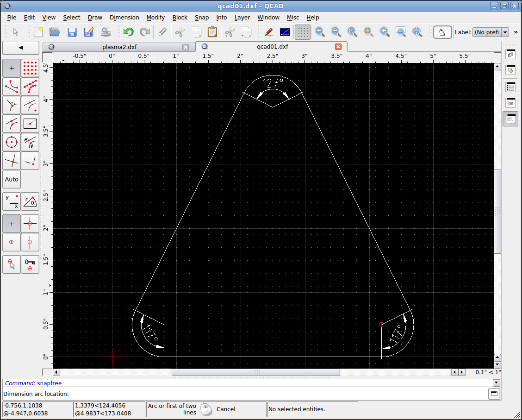Toggle the grid display button

[x=302, y=32]
